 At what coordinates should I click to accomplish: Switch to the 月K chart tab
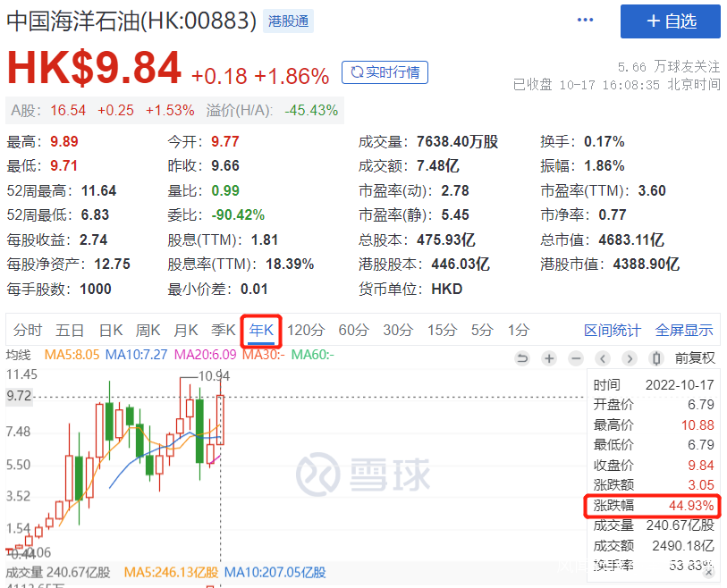(185, 331)
